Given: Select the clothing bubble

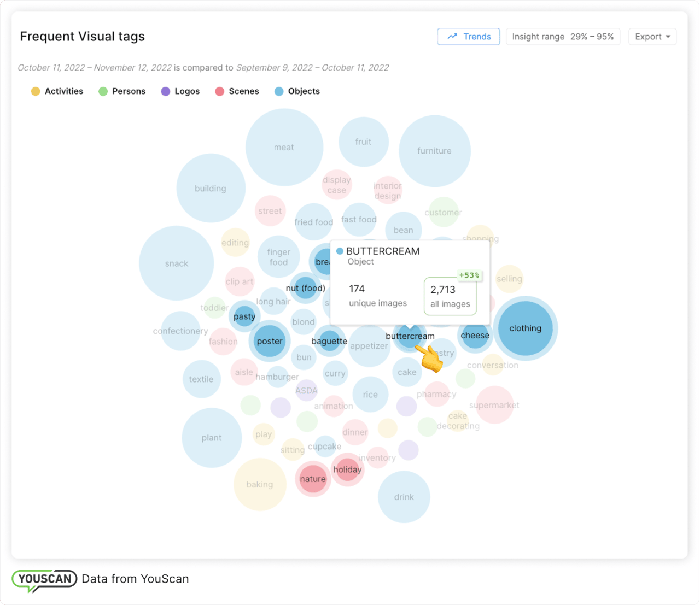Looking at the screenshot, I should (524, 328).
